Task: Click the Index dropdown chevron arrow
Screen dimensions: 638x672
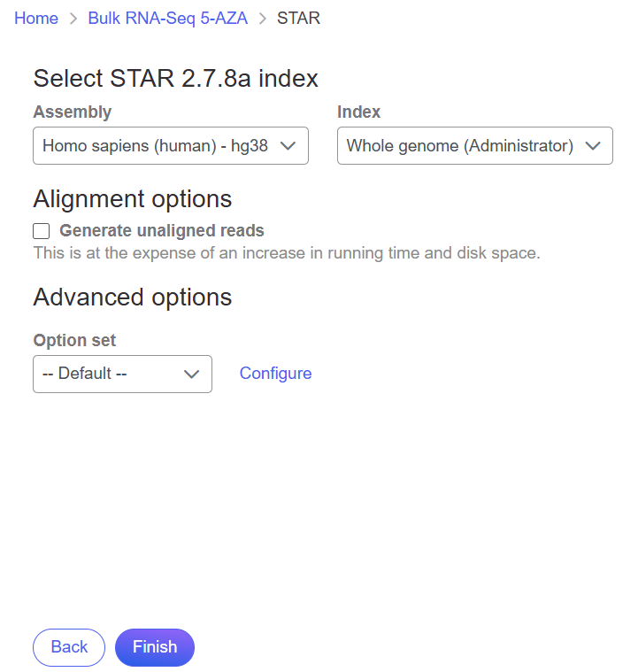Action: 593,146
